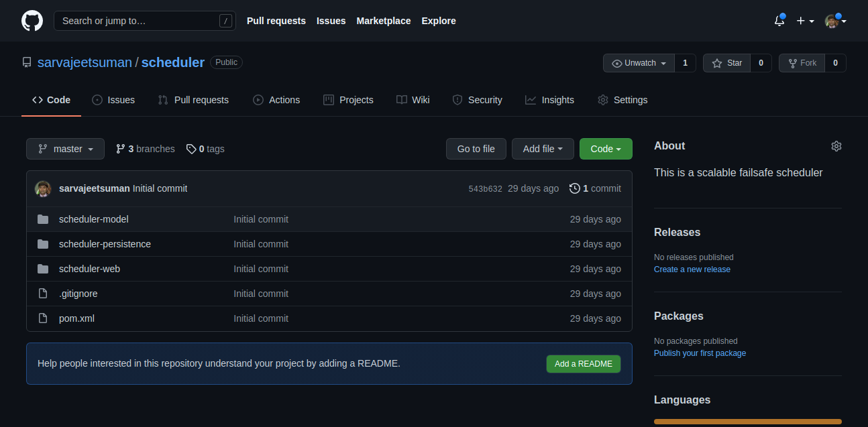Click Create a new release link
This screenshot has width=868, height=427.
click(692, 269)
